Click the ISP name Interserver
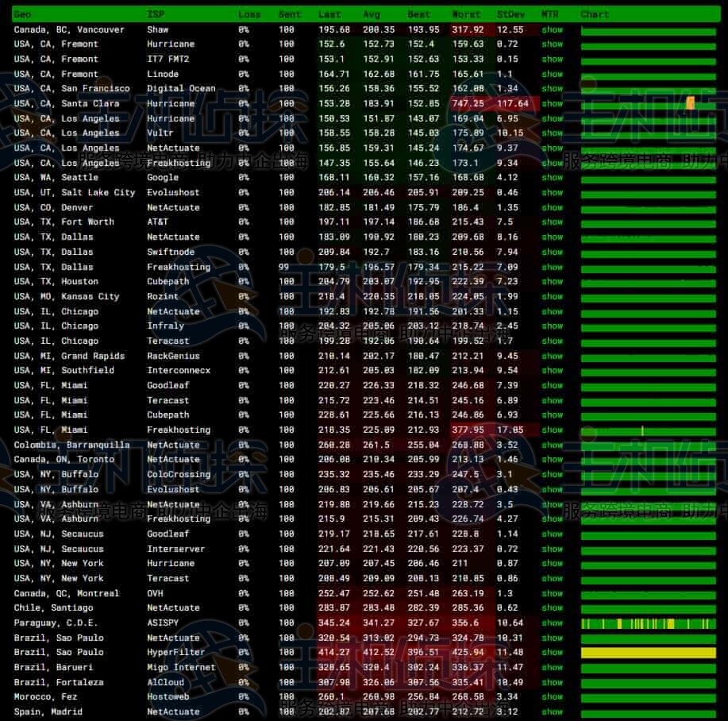This screenshot has width=728, height=721. 176,549
